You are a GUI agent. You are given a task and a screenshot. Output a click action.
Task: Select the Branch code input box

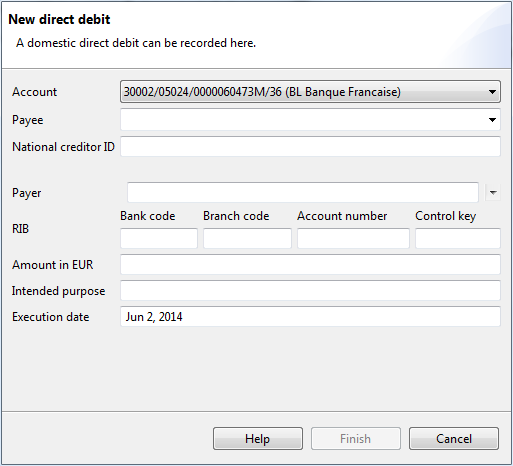coord(247,238)
